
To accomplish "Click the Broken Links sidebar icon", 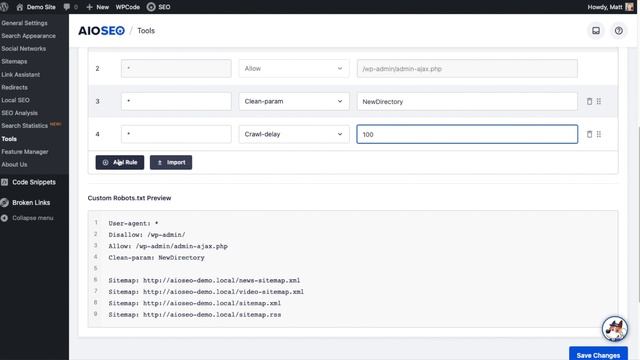I will point(4,202).
